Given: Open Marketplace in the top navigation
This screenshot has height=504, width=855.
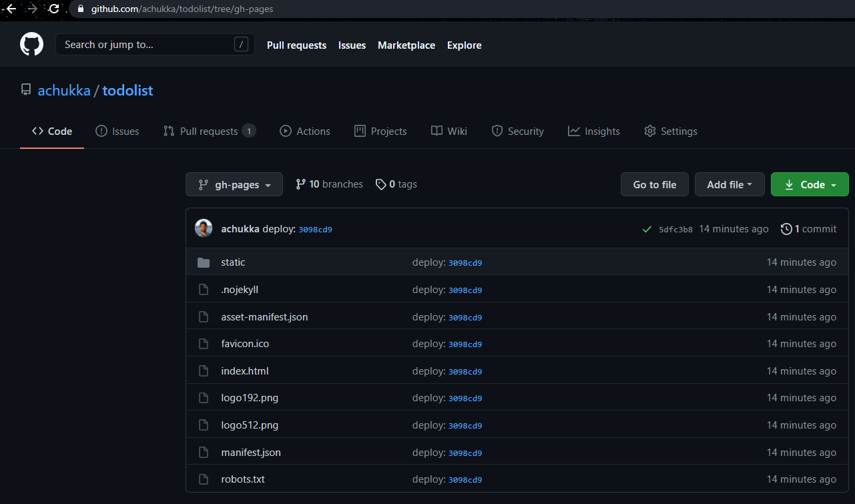Looking at the screenshot, I should click(406, 45).
